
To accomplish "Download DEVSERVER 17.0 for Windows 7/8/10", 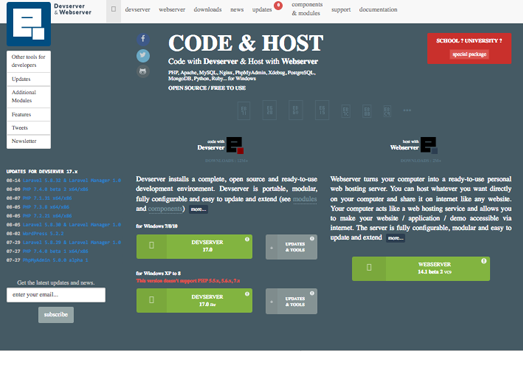I will click(x=194, y=246).
